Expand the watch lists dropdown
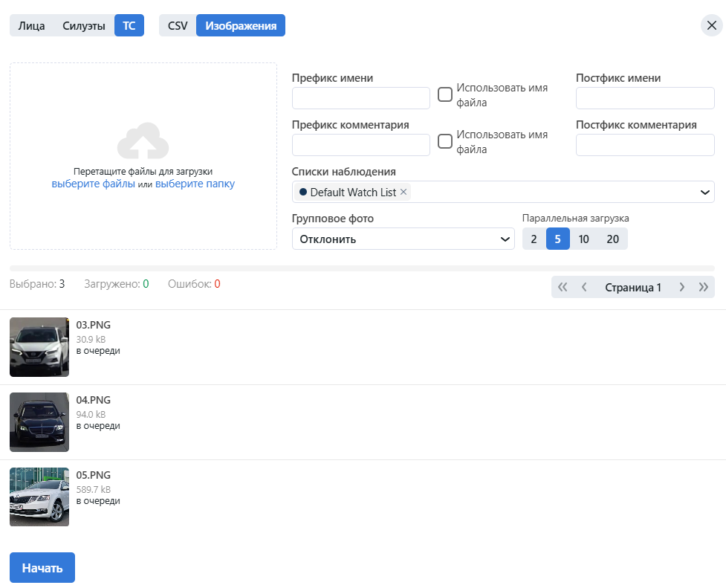This screenshot has width=726, height=588. [x=704, y=193]
